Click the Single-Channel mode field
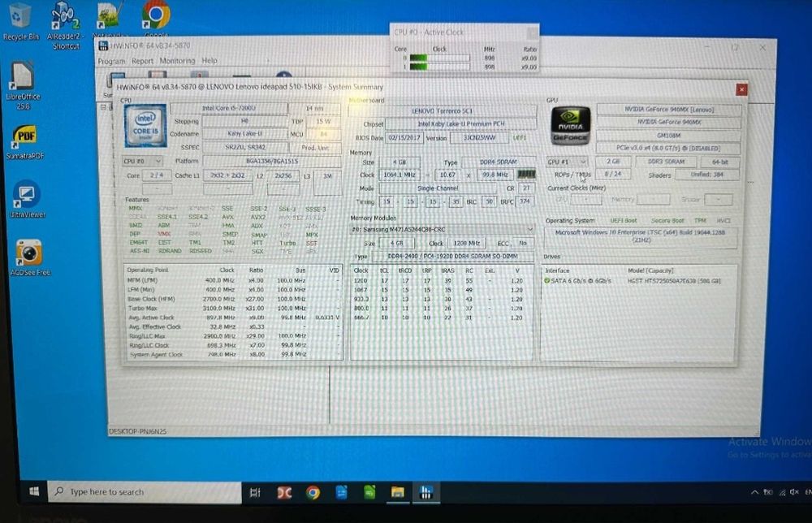The image size is (812, 523). [438, 188]
